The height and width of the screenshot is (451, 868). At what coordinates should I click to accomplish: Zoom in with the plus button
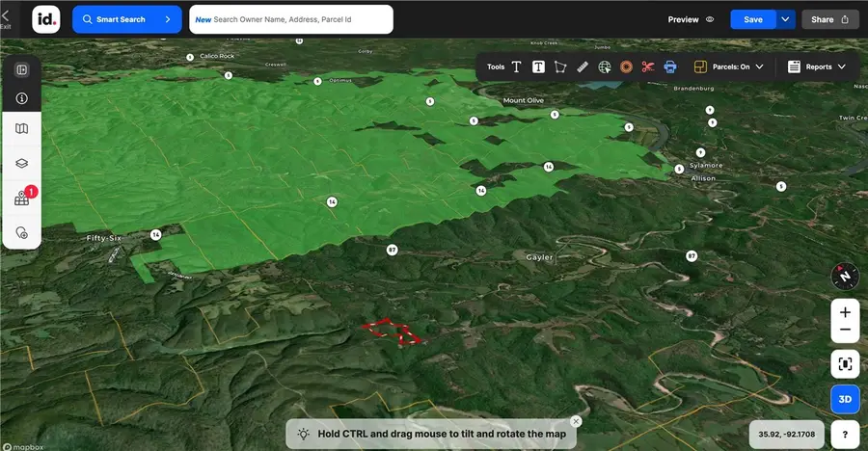click(x=845, y=312)
